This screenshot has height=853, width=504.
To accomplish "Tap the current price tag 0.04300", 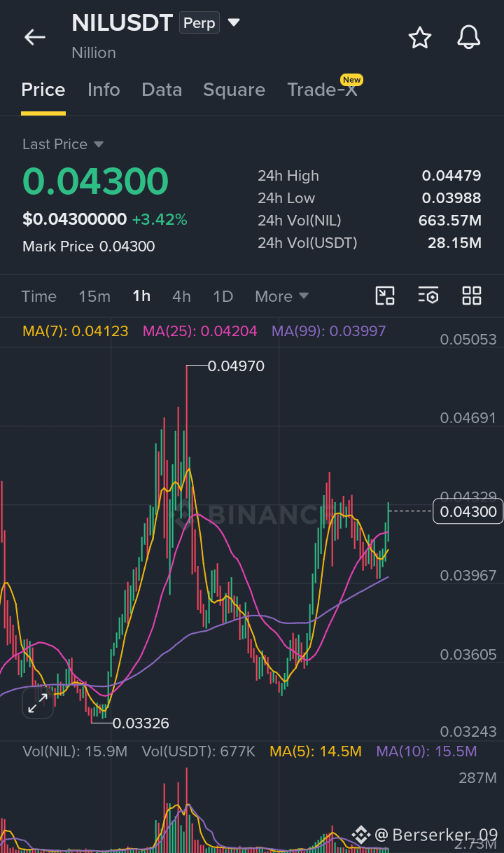I will pos(468,512).
